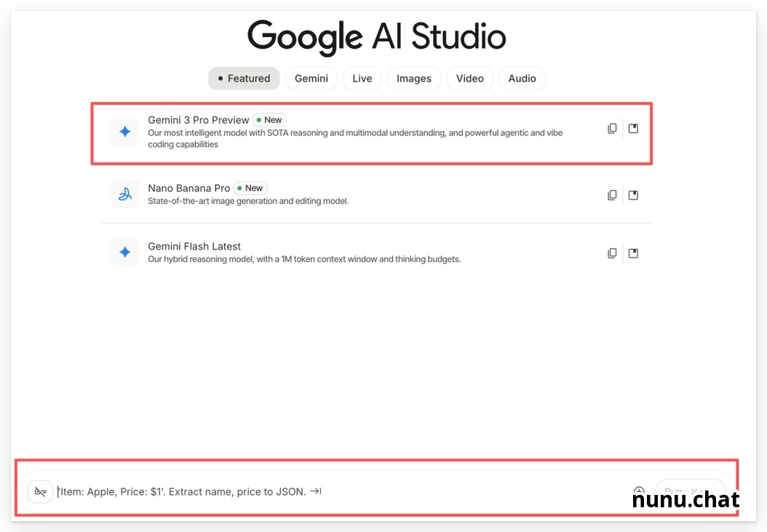Copy the Gemini 3 Pro Preview code snippet

[x=612, y=128]
